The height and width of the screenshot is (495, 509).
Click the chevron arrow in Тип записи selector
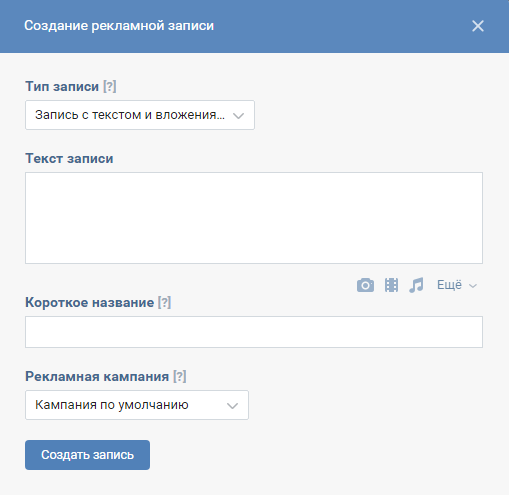coord(239,116)
